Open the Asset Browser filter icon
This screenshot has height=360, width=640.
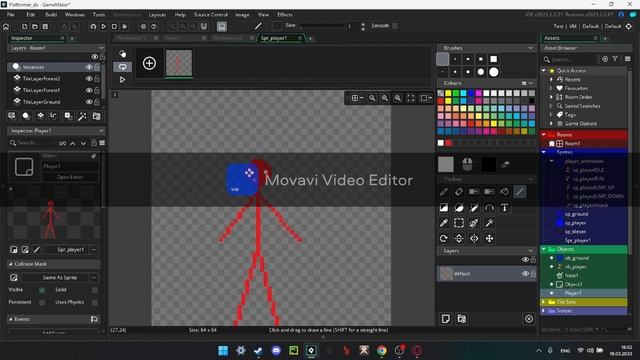[x=615, y=59]
